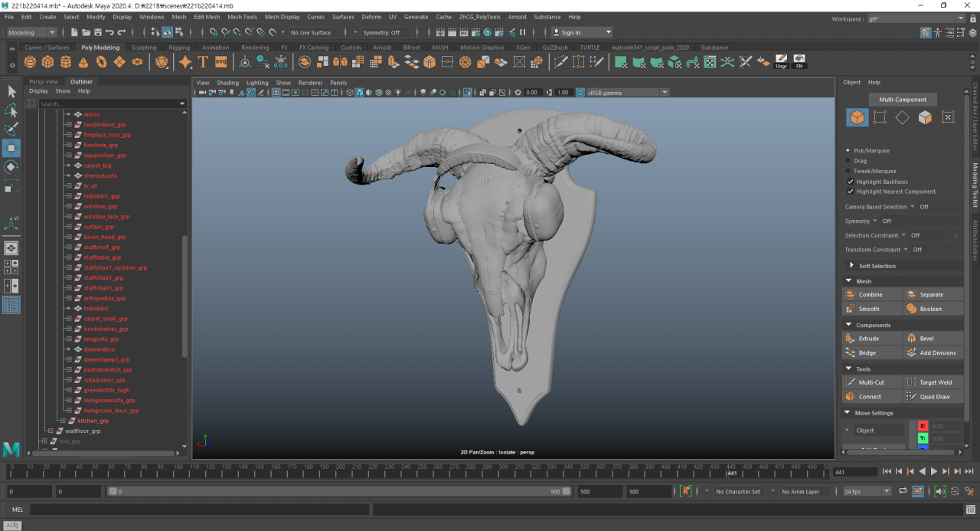Viewport: 980px width, 531px height.
Task: Click the Multi-Cut tool in Modeling Toolkit
Action: [871, 382]
